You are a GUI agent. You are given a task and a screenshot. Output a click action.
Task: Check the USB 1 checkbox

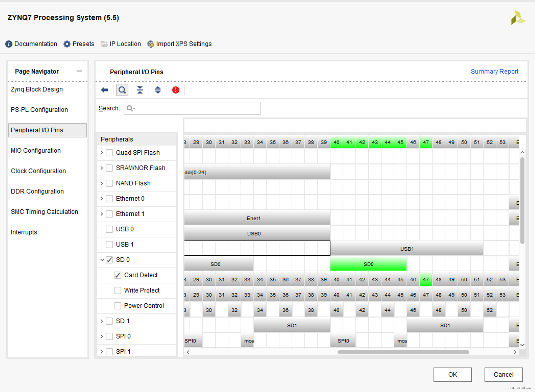coord(109,244)
